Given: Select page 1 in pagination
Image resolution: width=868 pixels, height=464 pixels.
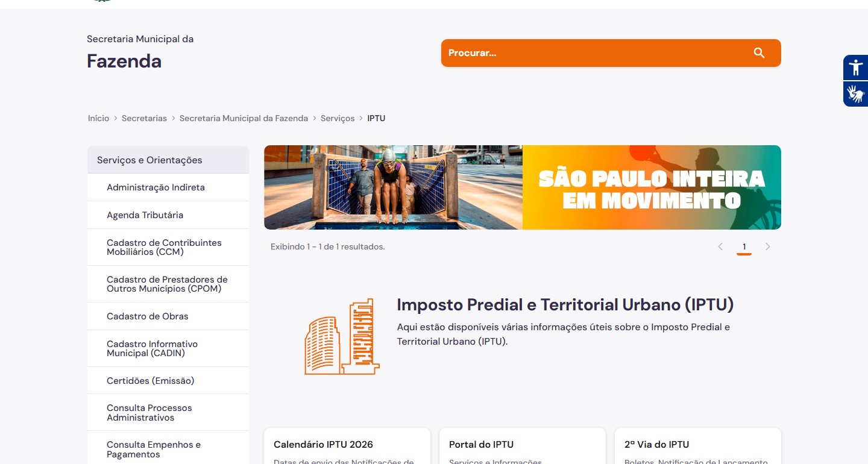Looking at the screenshot, I should click(744, 247).
